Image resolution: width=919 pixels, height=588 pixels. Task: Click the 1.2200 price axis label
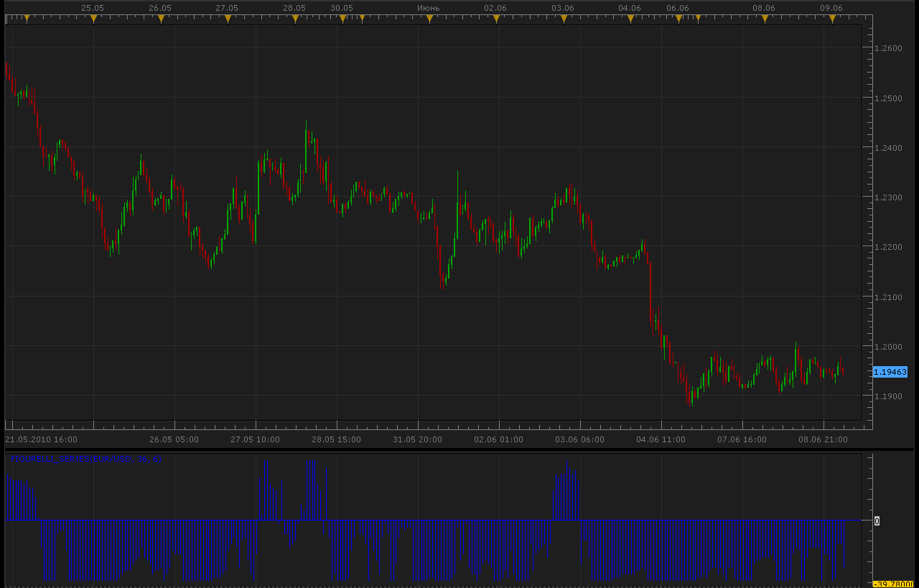[888, 247]
